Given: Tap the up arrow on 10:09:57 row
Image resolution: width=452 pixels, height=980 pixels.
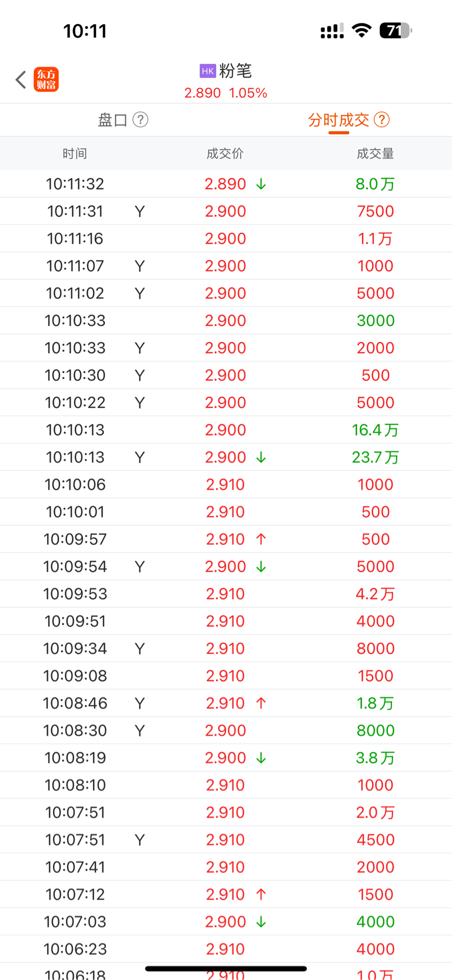Looking at the screenshot, I should click(x=261, y=539).
